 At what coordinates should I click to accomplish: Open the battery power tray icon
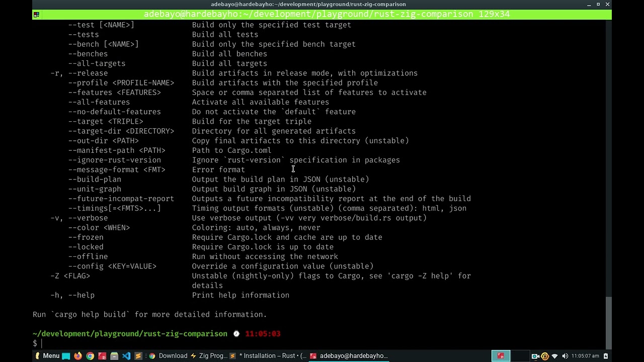tap(606, 356)
